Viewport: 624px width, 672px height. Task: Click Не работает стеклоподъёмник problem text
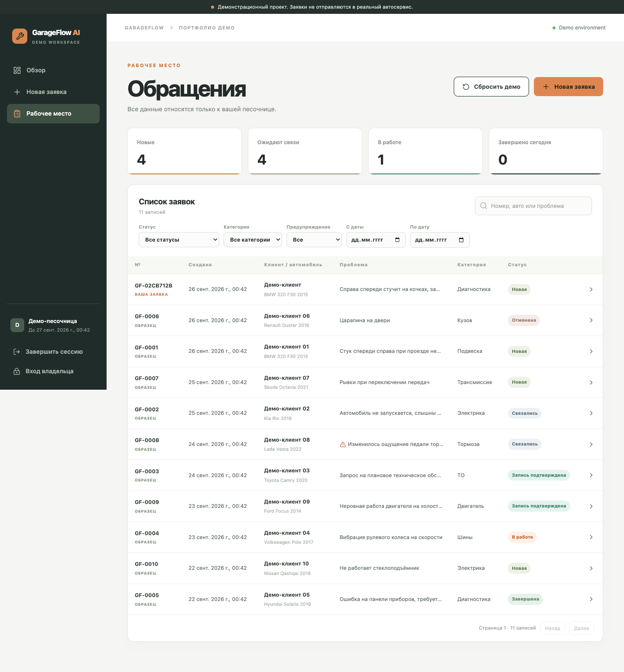pyautogui.click(x=380, y=568)
